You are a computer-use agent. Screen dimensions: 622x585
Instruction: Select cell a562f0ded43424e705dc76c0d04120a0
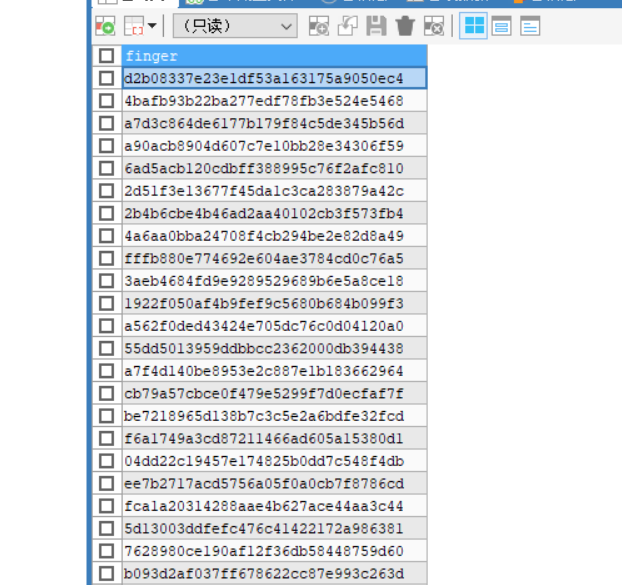(x=275, y=326)
